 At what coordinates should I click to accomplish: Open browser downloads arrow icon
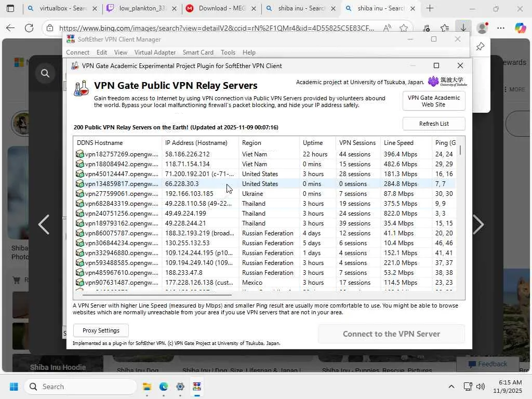(463, 28)
